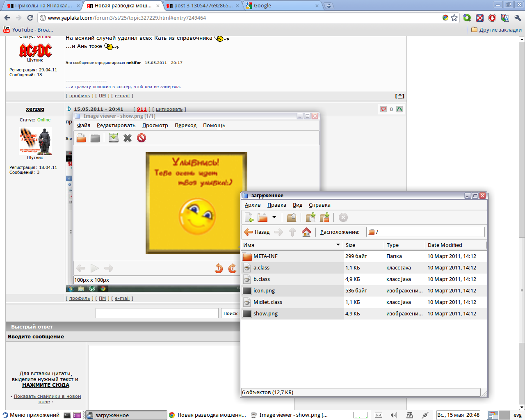This screenshot has width=525, height=420.
Task: Rotate image clockwise in Image viewer
Action: [x=232, y=268]
